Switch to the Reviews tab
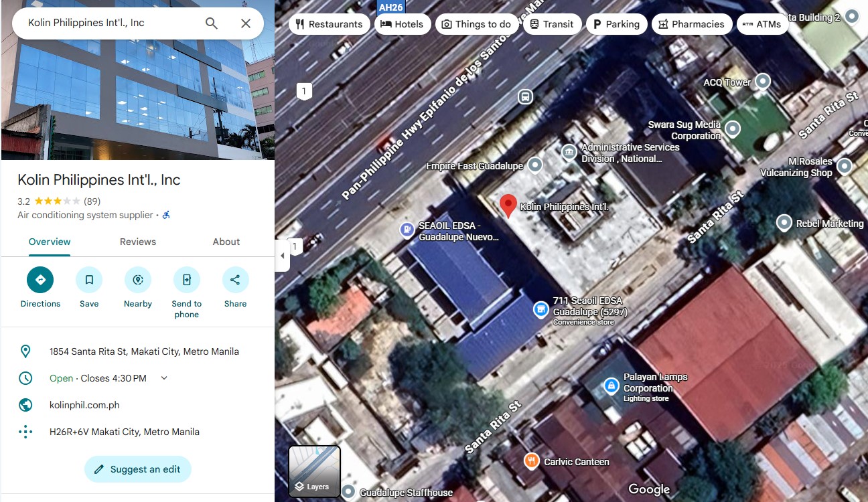Image resolution: width=868 pixels, height=502 pixels. [x=138, y=242]
